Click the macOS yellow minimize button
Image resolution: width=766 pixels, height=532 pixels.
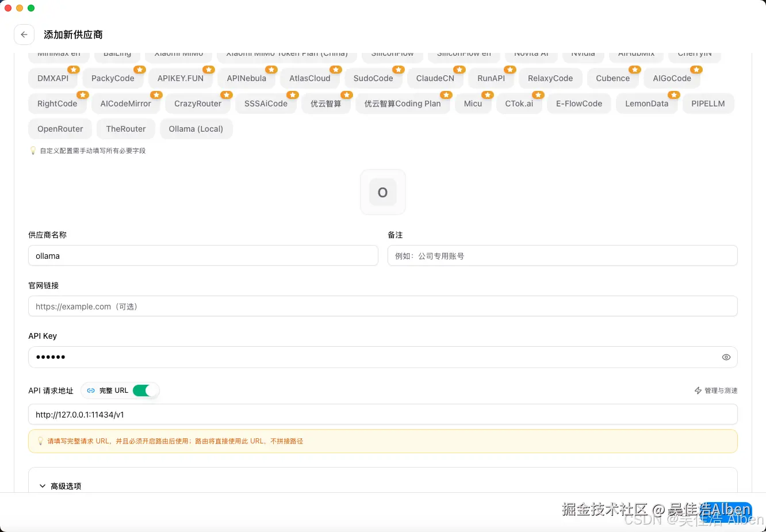[x=20, y=8]
